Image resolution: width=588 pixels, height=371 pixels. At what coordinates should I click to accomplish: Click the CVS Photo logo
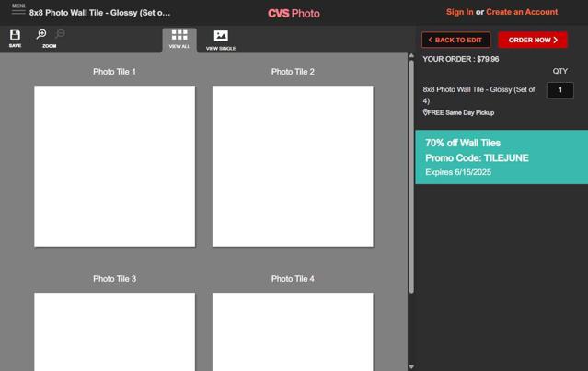point(294,14)
